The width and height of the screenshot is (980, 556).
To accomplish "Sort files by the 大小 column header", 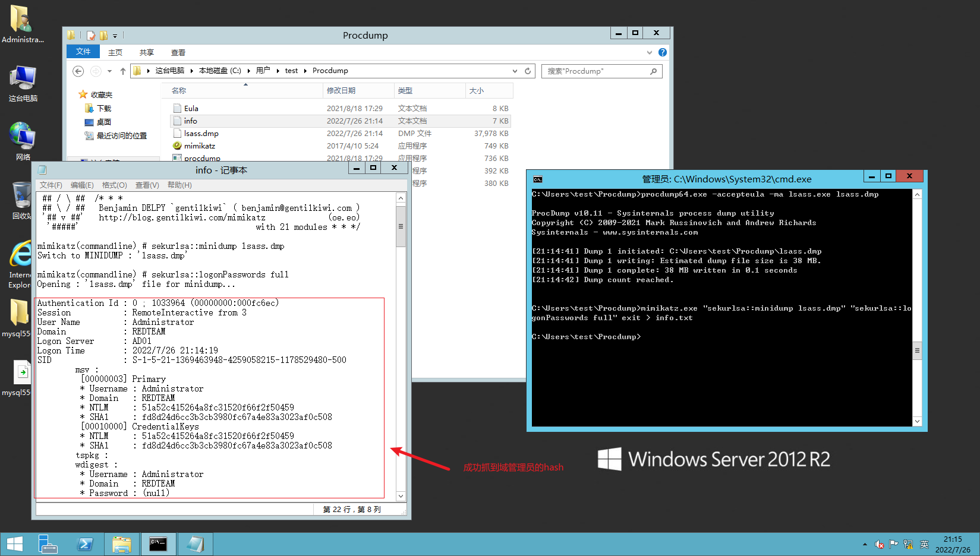I will point(489,91).
